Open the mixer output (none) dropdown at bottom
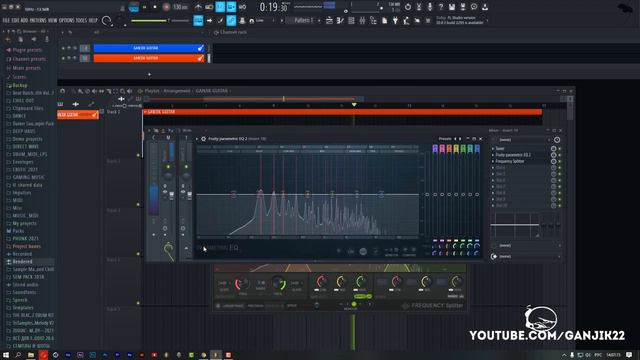The height and width of the screenshot is (360, 640). [527, 256]
